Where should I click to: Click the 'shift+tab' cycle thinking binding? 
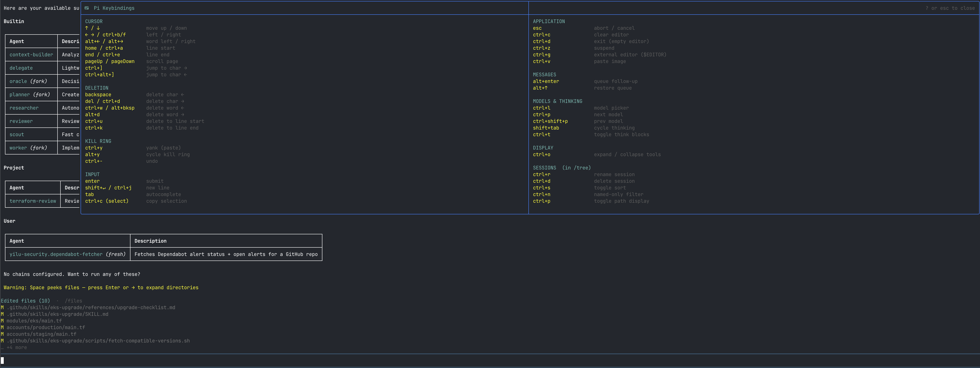(x=546, y=128)
